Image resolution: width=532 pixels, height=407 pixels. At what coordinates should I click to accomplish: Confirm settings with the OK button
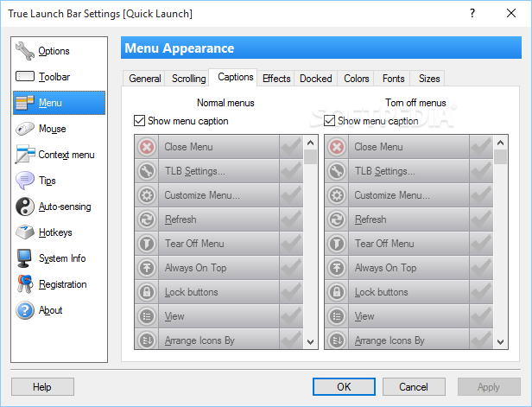(344, 386)
